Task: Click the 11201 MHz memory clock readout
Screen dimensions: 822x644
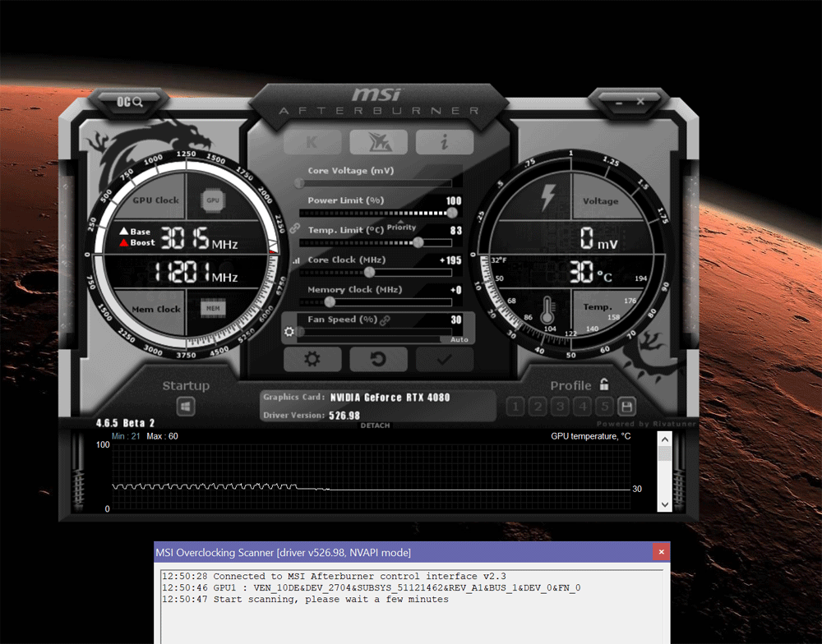Action: tap(196, 272)
